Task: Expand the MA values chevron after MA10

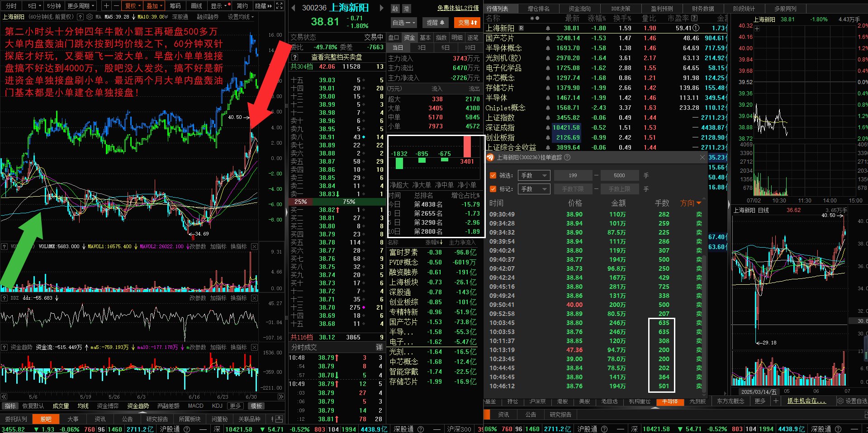Action: coord(166,17)
